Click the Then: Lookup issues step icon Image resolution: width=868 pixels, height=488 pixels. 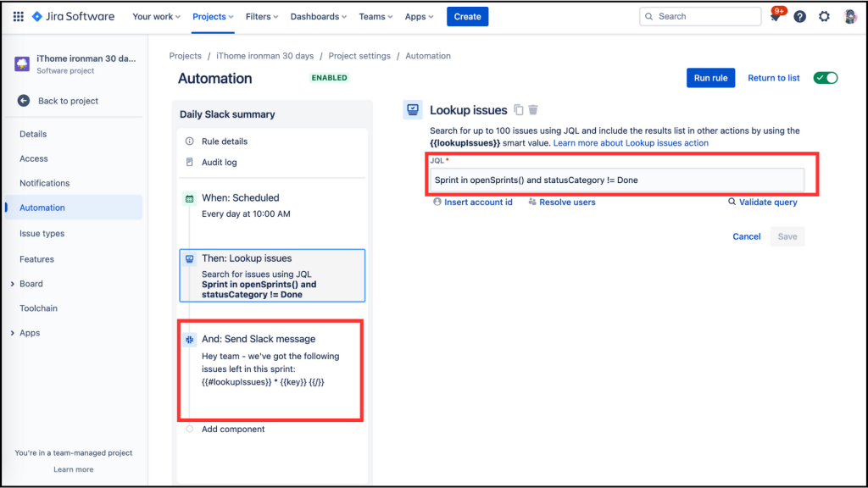point(189,258)
